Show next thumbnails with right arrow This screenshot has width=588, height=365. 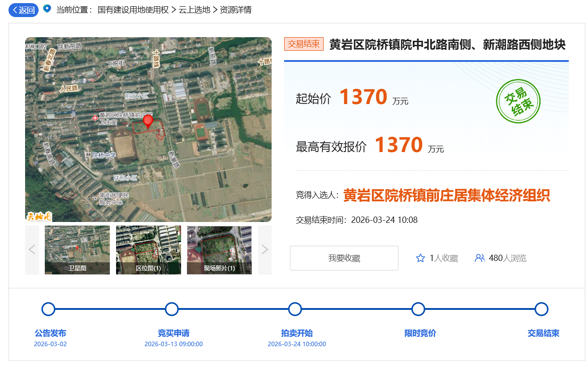pyautogui.click(x=264, y=250)
